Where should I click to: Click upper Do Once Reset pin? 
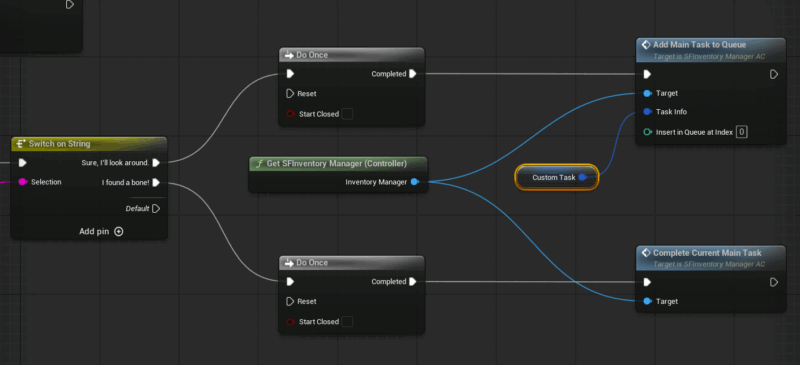[290, 94]
